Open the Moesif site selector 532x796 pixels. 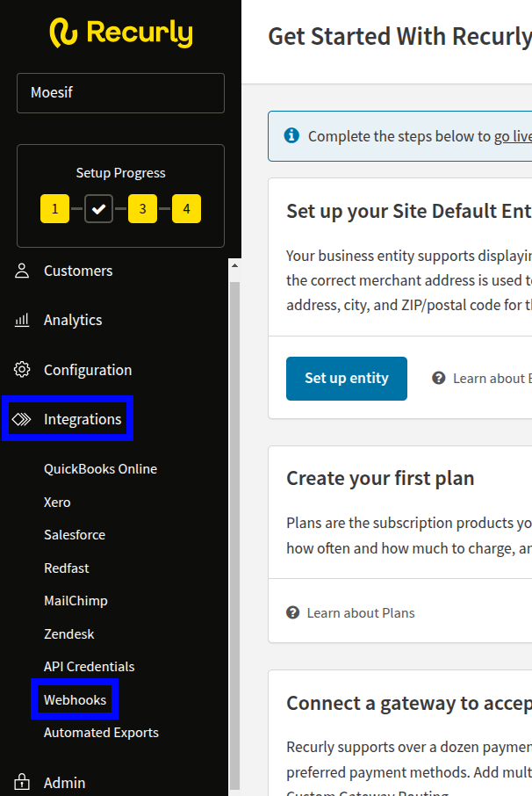(120, 92)
